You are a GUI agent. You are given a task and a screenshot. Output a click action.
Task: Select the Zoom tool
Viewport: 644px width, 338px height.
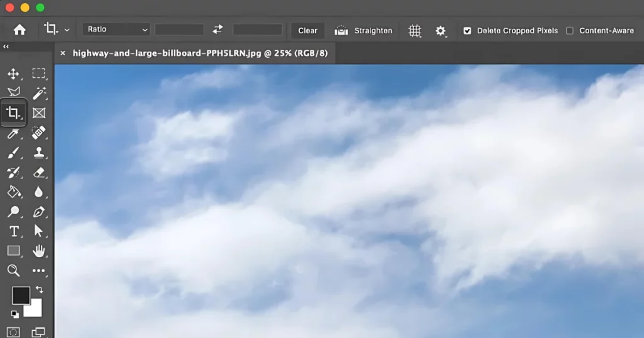click(13, 270)
